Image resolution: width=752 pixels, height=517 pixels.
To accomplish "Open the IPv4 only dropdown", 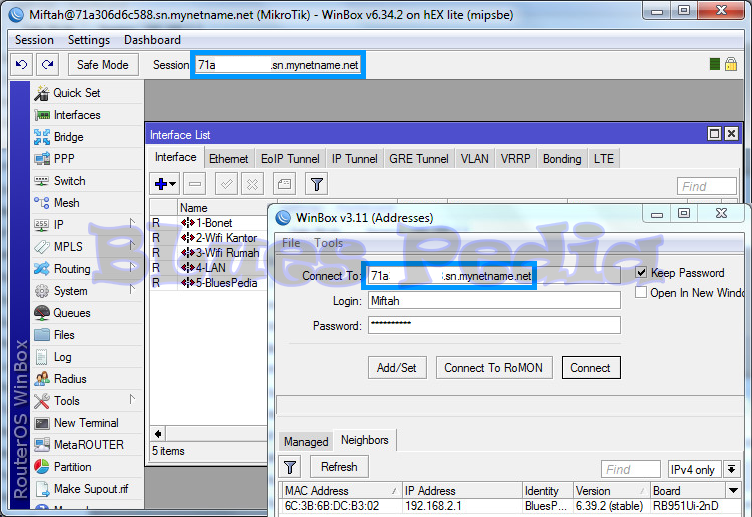I will [731, 469].
